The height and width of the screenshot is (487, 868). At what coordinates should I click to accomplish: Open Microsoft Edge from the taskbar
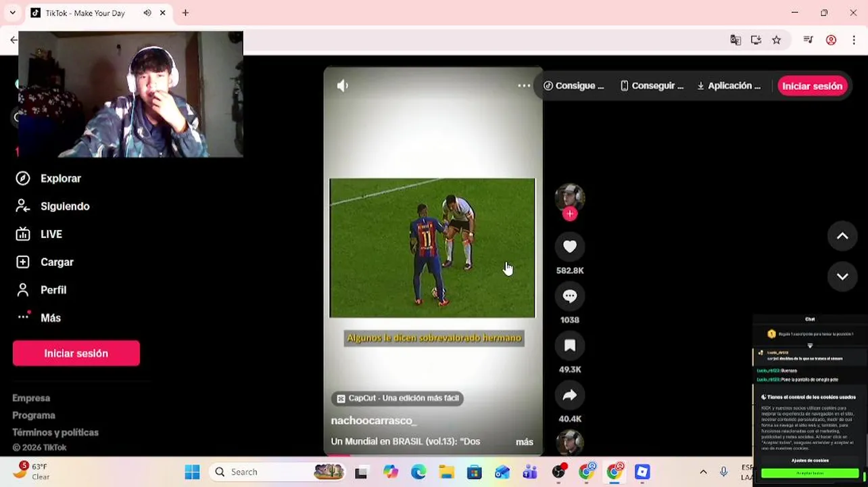coord(418,472)
